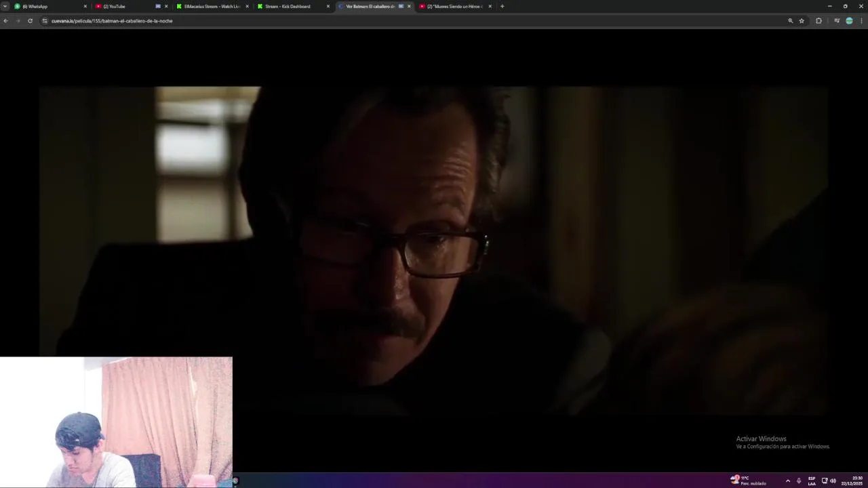View site information icon in address bar
The image size is (868, 488).
[x=45, y=21]
